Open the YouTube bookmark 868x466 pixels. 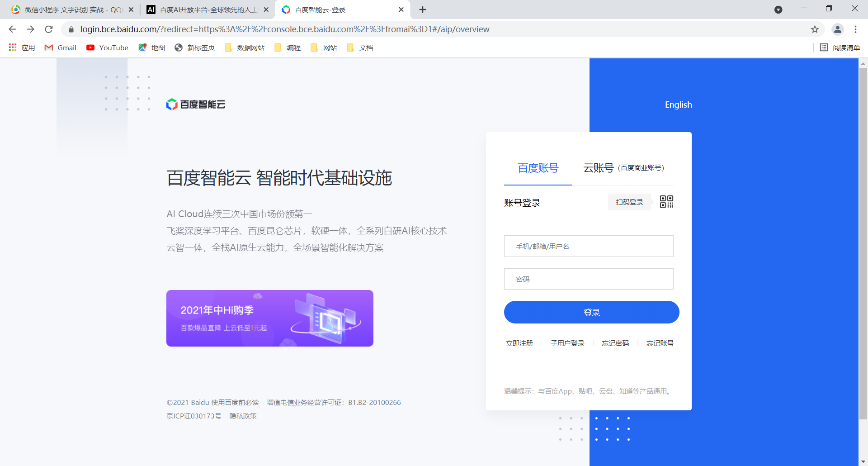click(107, 48)
